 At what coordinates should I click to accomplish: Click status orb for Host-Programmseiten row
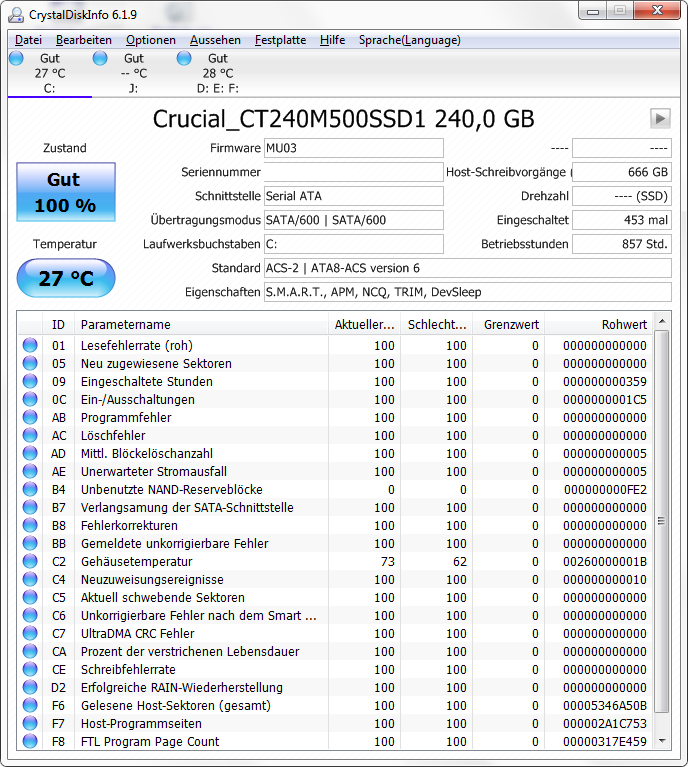(x=30, y=723)
